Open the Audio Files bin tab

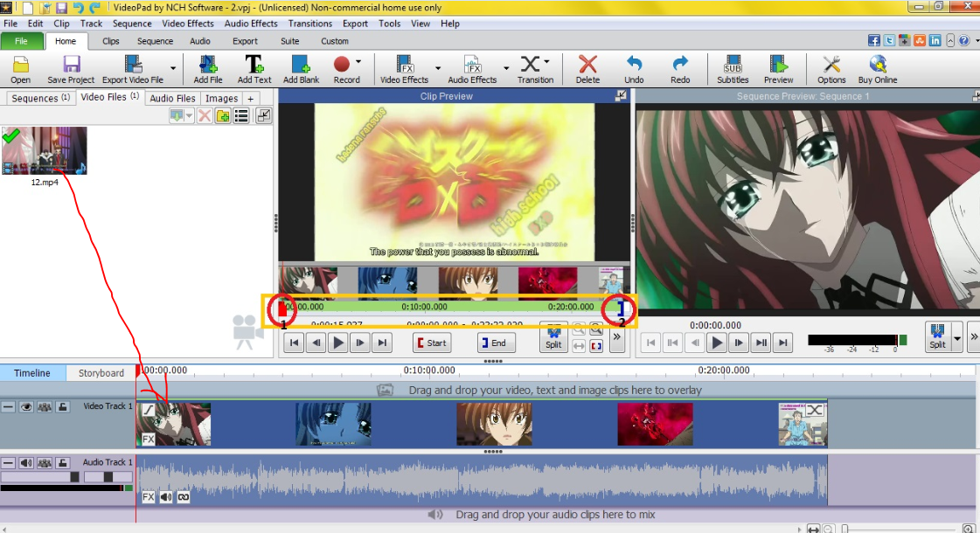tap(172, 98)
